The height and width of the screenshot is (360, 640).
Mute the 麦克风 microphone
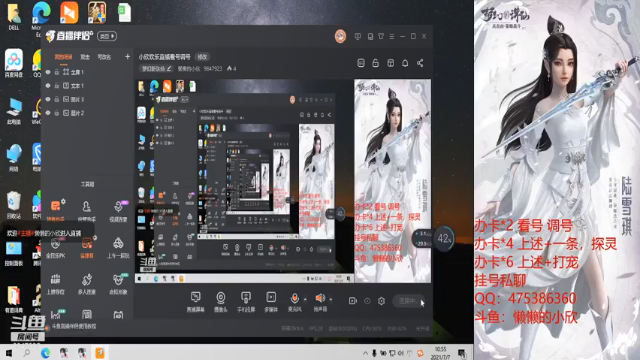[x=294, y=302]
